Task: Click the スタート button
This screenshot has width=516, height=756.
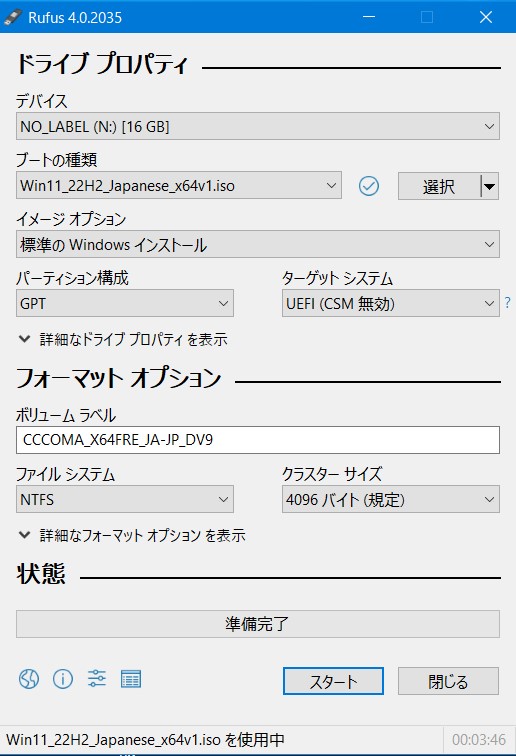Action: pos(333,681)
